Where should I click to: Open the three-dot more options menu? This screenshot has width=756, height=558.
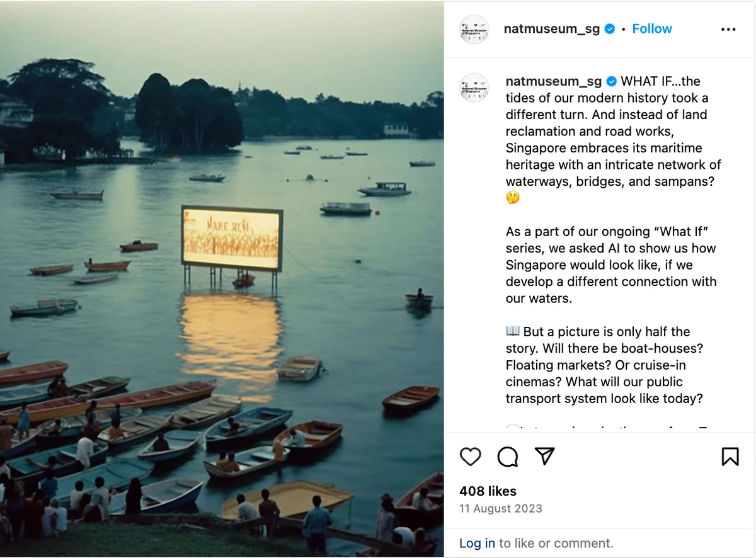[x=728, y=30]
